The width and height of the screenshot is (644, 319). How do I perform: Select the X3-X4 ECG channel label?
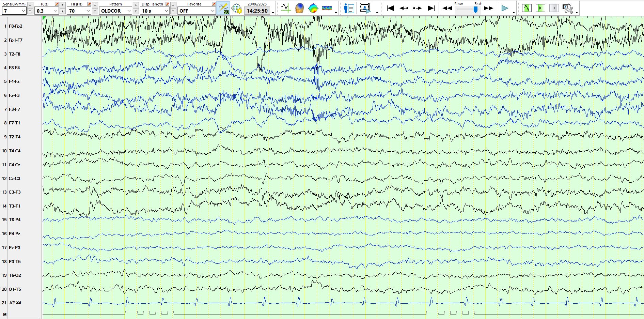15,303
